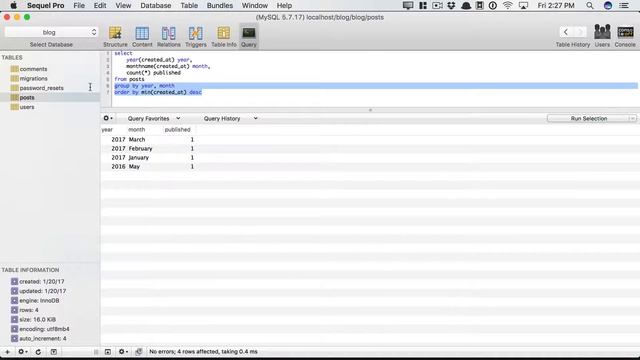The width and height of the screenshot is (640, 360).
Task: Open the Table menu
Action: (189, 5)
